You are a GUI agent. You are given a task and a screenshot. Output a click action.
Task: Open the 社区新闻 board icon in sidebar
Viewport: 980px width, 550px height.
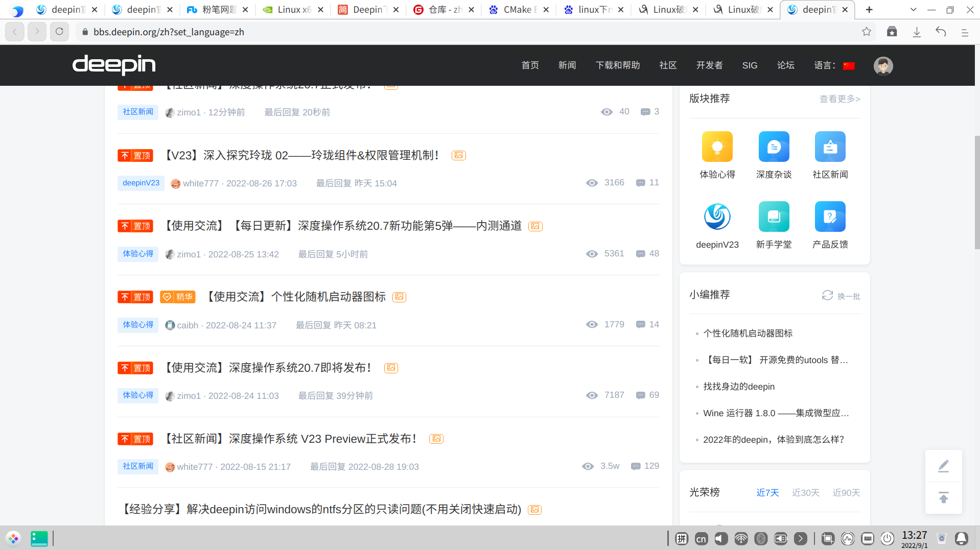pyautogui.click(x=830, y=147)
